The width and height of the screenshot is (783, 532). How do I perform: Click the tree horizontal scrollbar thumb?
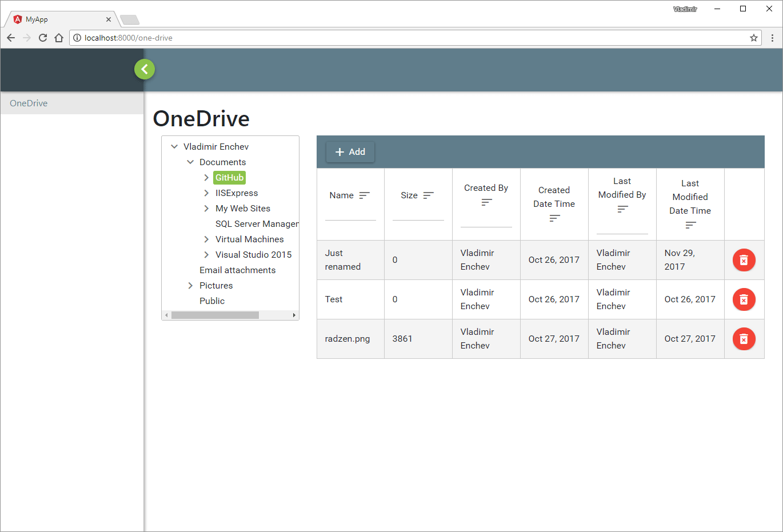215,315
